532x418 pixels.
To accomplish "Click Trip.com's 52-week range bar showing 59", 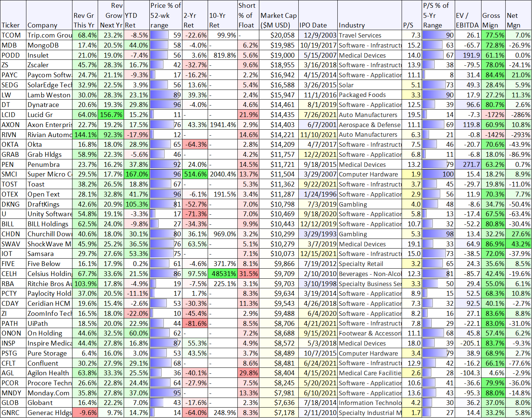I will [x=166, y=35].
